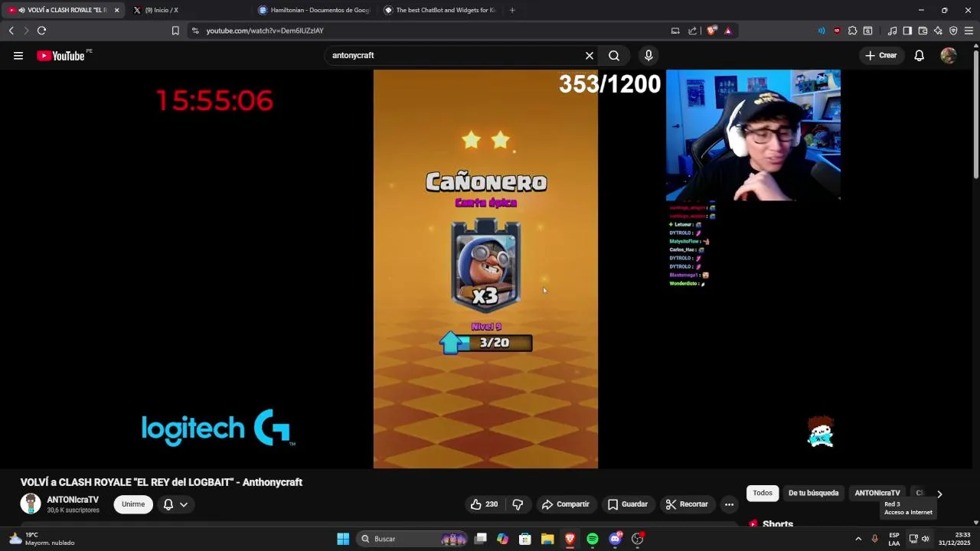Click the address bar URL

265,31
